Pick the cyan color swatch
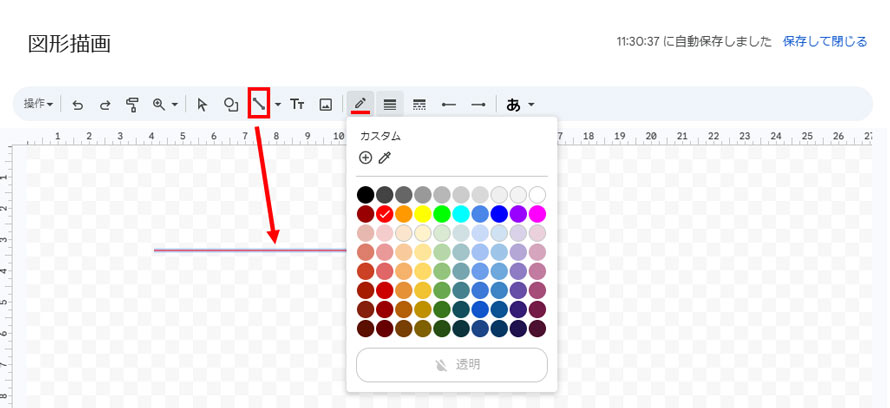This screenshot has height=408, width=890. (x=461, y=214)
